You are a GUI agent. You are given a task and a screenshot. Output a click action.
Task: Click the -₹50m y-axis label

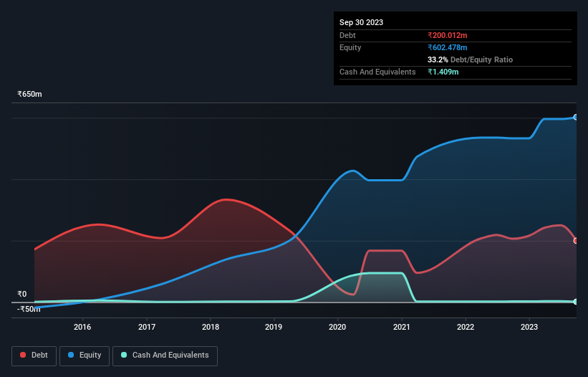tap(29, 309)
